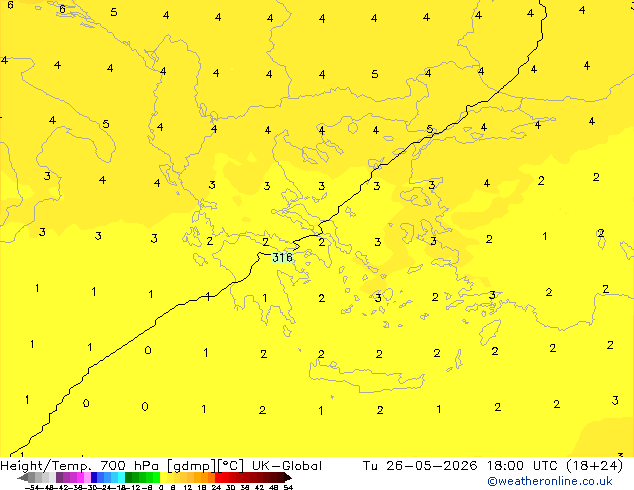The height and width of the screenshot is (490, 634).
Task: Pick the dark purple legend swatch at -42
Action: [59, 477]
